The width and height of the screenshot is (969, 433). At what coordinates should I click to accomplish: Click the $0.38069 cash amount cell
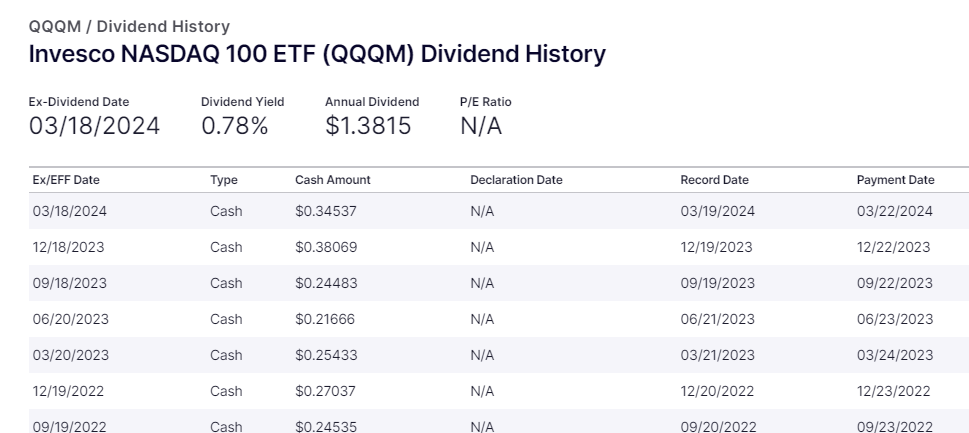(x=326, y=247)
